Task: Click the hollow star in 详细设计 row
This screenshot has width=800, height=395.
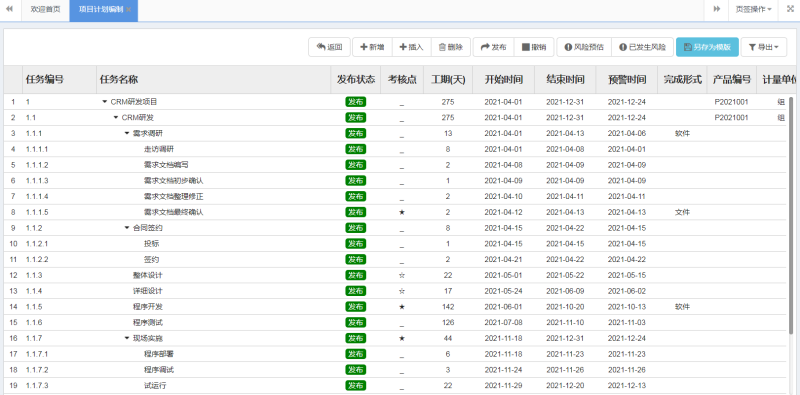Action: tap(402, 291)
